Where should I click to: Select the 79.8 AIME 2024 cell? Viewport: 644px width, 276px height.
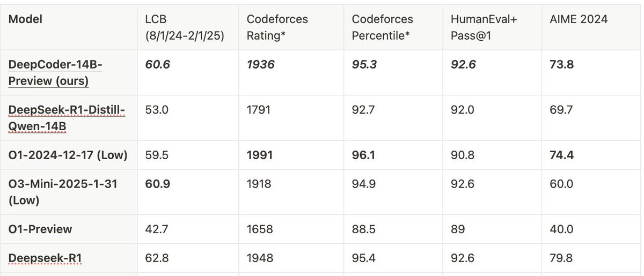[x=561, y=258]
